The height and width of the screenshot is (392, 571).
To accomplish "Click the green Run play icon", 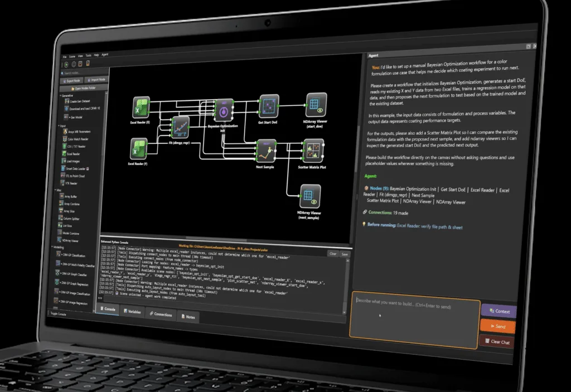I will tap(66, 65).
